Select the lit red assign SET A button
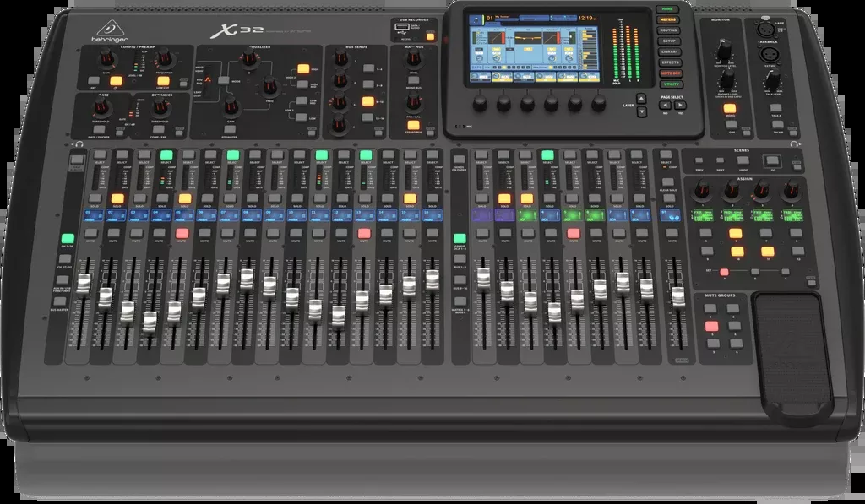 (x=724, y=272)
